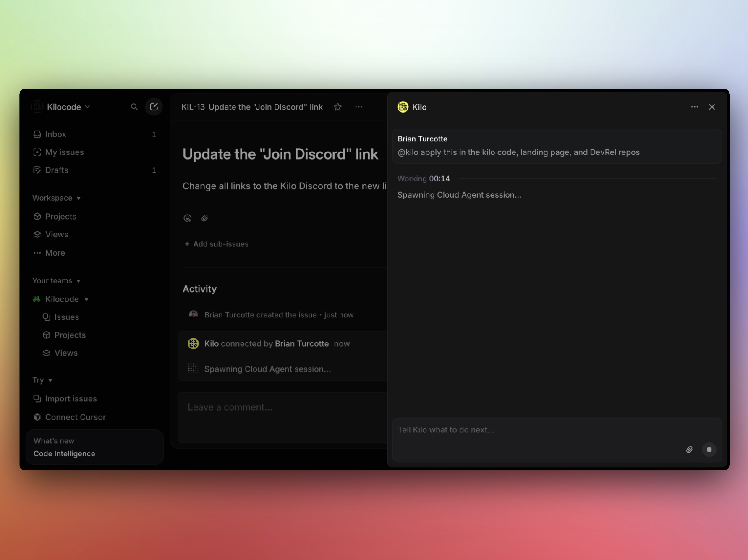Click Add sub-issues
The image size is (748, 560).
[216, 244]
